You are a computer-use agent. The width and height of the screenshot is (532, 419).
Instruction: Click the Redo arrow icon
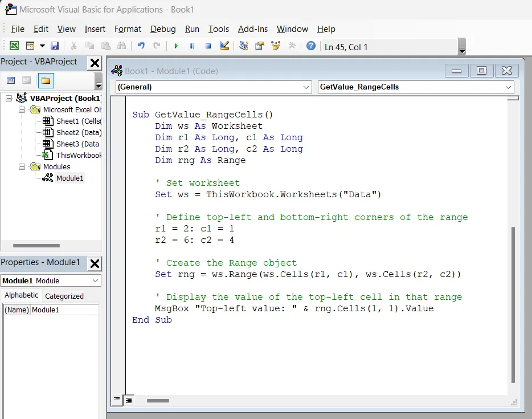157,46
